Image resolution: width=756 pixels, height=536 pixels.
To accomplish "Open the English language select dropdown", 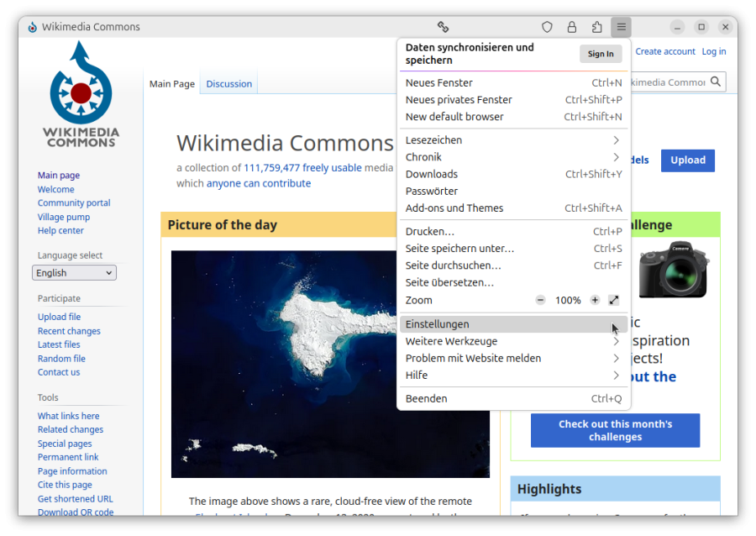I will point(74,272).
